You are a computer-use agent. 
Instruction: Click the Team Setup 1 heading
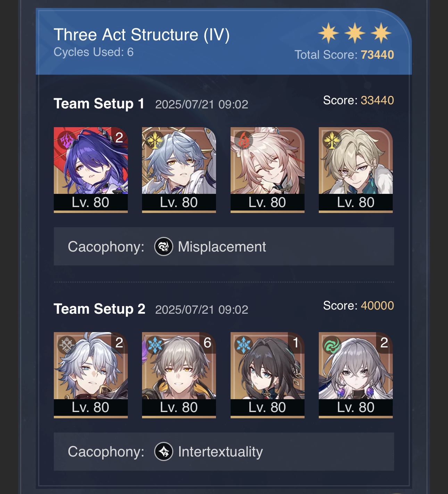point(99,104)
